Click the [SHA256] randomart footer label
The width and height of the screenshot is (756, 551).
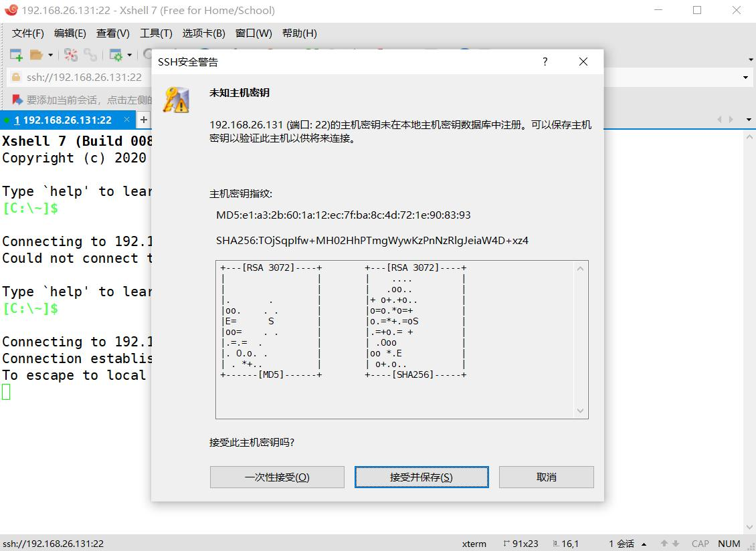[x=413, y=374]
